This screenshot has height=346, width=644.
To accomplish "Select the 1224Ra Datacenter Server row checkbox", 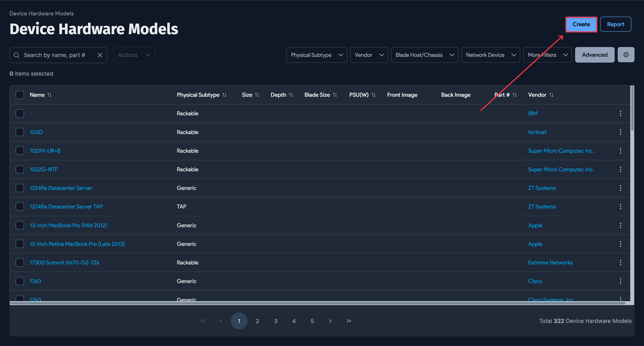I will point(20,188).
